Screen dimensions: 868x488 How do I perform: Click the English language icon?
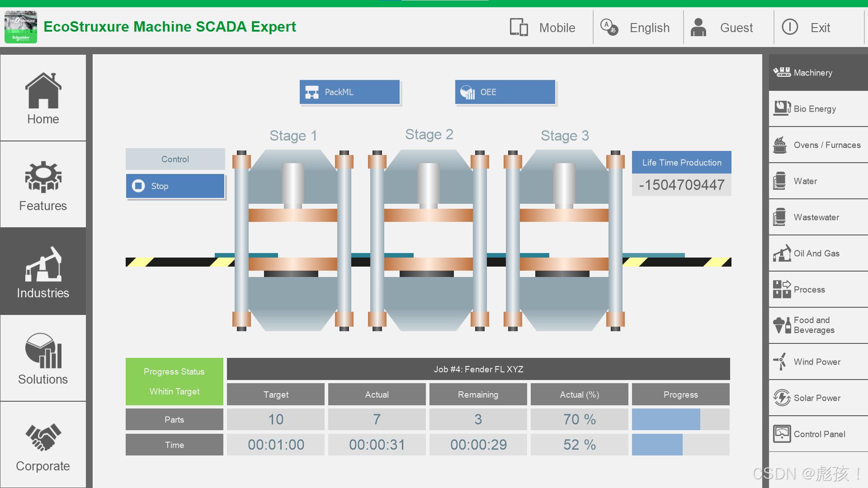(x=609, y=27)
